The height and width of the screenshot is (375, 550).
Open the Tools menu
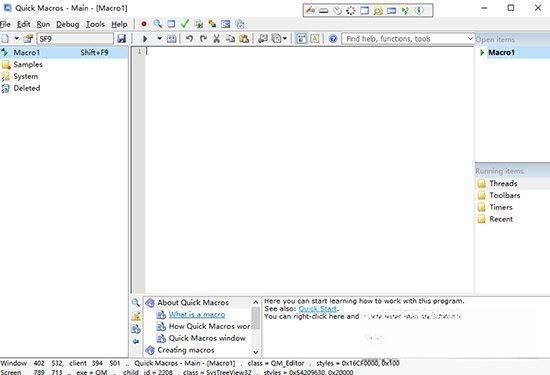[95, 24]
